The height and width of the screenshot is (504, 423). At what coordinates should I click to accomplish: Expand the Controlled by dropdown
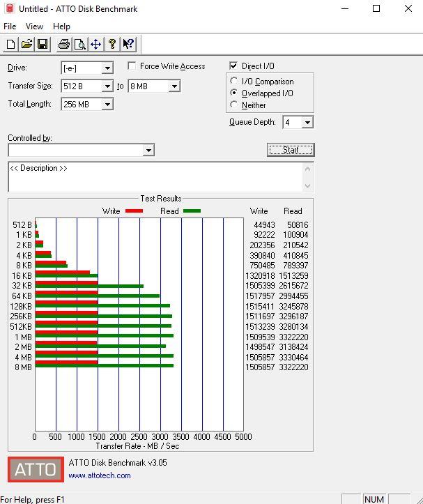(x=148, y=150)
